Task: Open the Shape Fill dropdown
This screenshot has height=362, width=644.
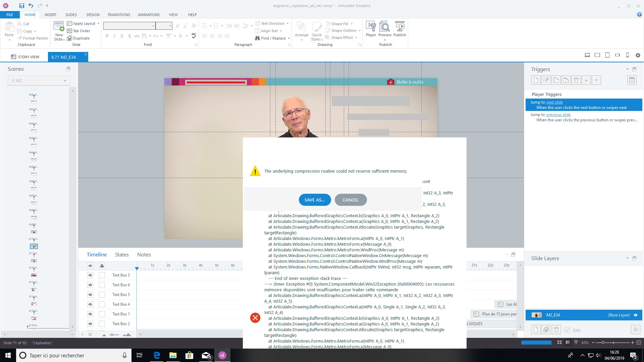Action: 352,24
